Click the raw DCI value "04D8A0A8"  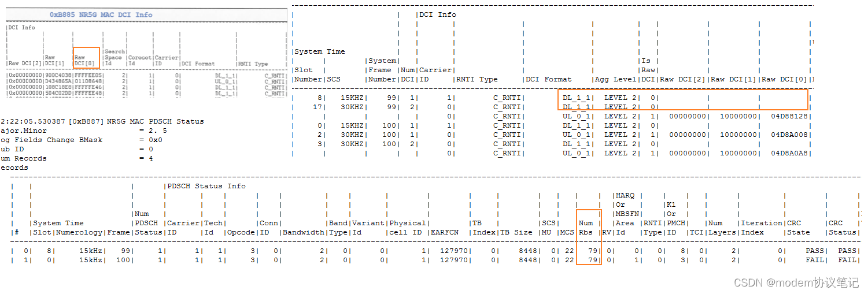coord(789,153)
